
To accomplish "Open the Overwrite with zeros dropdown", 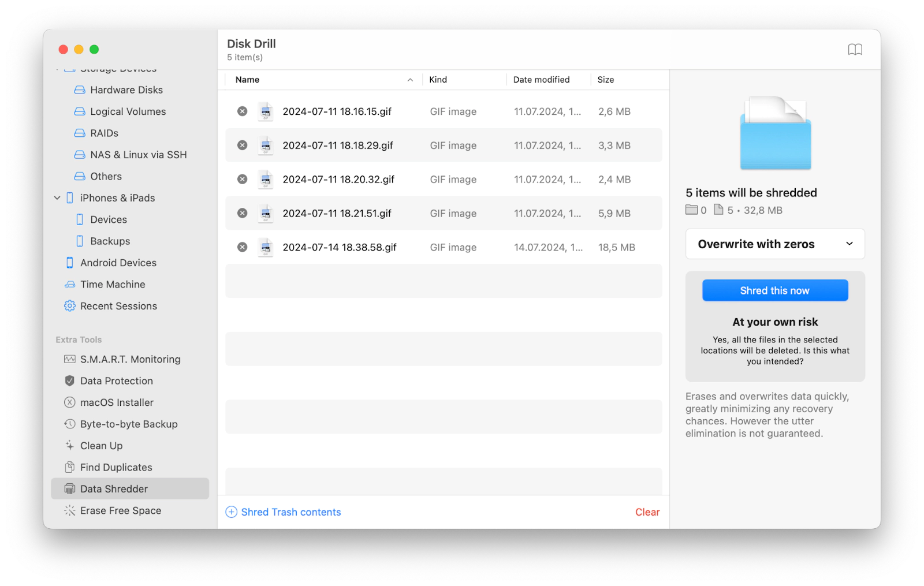I will coord(775,244).
